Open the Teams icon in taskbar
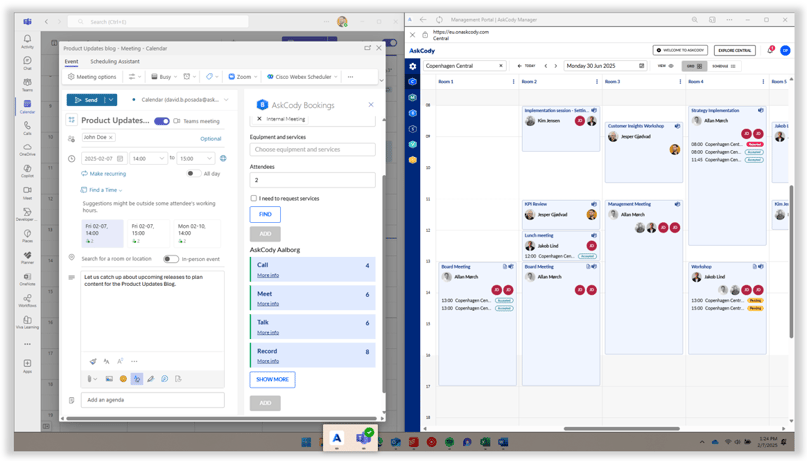The image size is (807, 461). point(363,438)
